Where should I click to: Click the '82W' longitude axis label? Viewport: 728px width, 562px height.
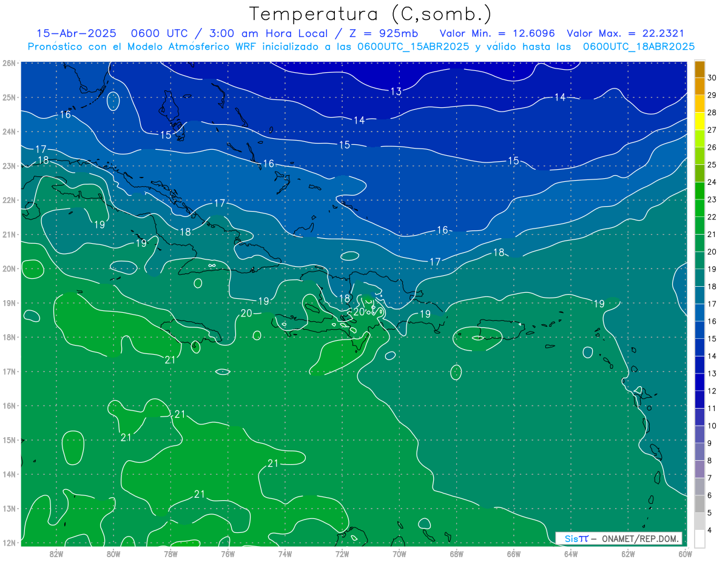[56, 554]
